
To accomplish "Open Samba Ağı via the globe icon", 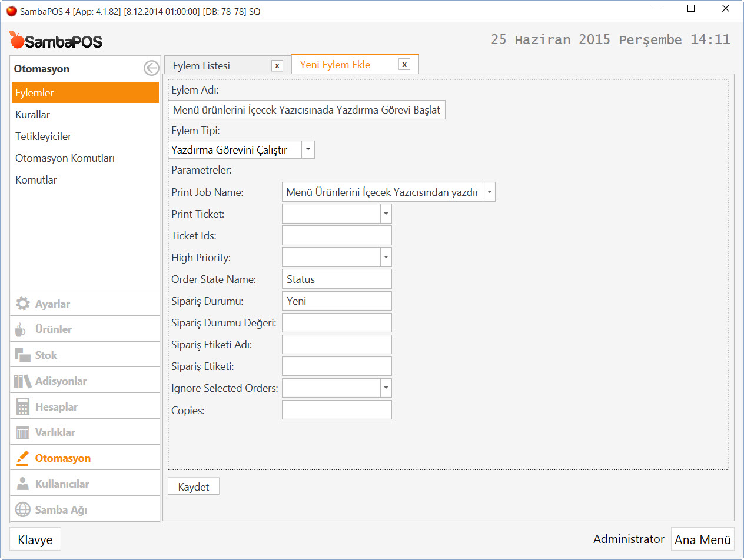I will tap(22, 510).
